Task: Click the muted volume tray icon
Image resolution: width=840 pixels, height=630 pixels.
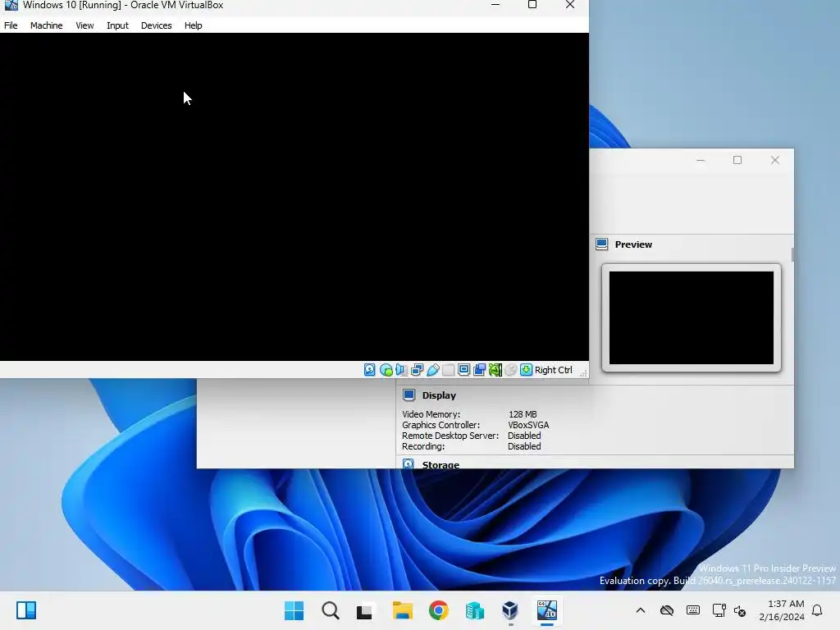Action: [x=740, y=610]
